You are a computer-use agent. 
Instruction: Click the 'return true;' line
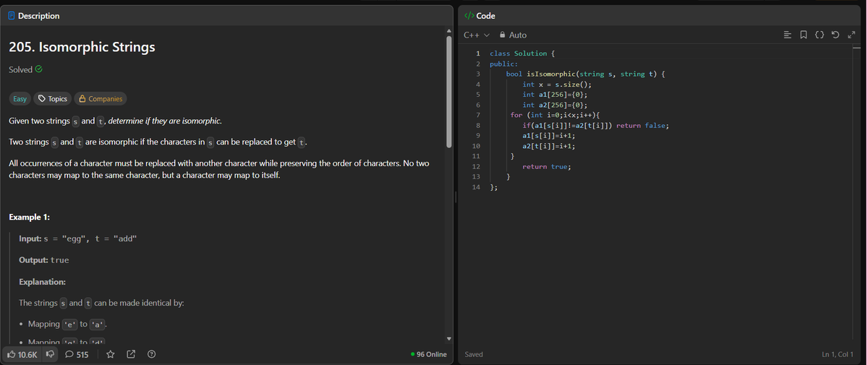(547, 166)
